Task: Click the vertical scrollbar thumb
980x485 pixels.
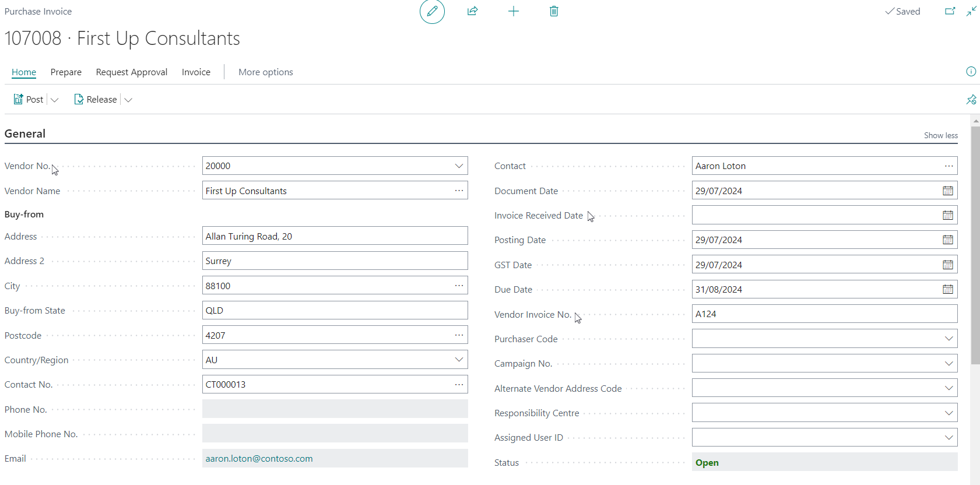Action: (x=975, y=245)
